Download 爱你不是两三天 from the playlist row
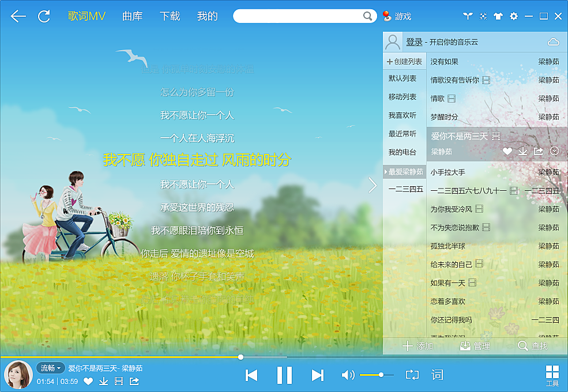The width and height of the screenshot is (568, 392). 522,151
